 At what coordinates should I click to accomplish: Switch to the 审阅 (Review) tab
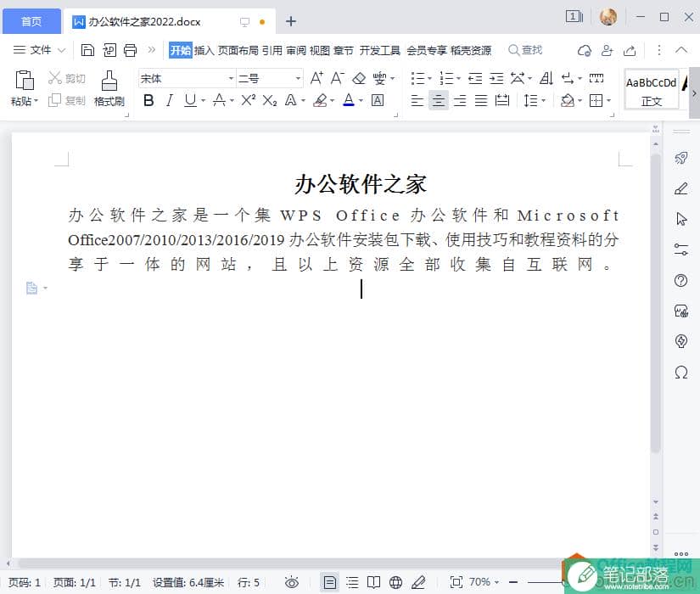click(x=296, y=50)
